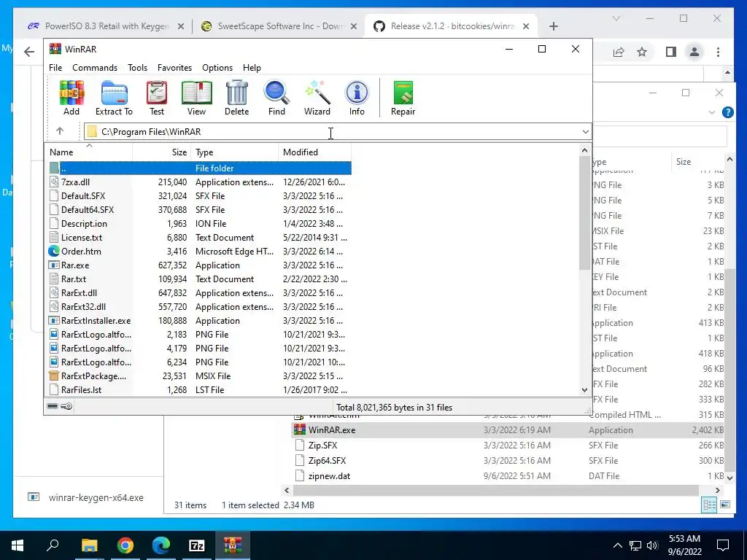The height and width of the screenshot is (560, 747).
Task: Click the Delete trash can icon
Action: [237, 98]
